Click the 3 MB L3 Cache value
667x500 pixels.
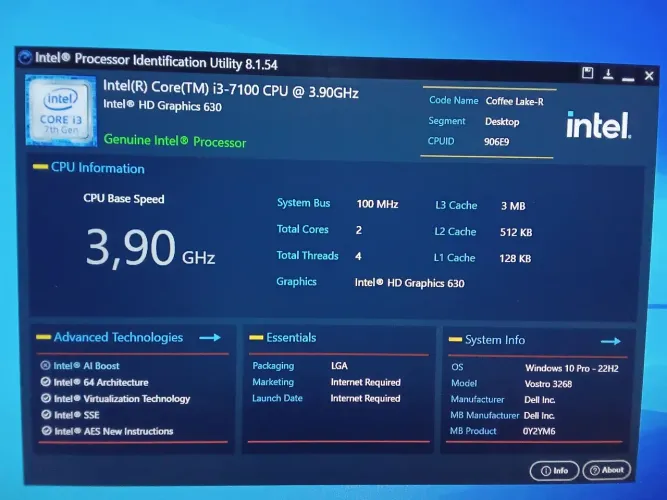(x=513, y=206)
